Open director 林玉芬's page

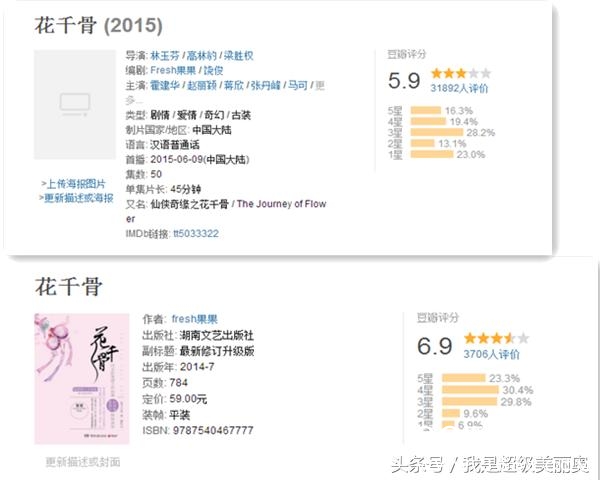(166, 57)
